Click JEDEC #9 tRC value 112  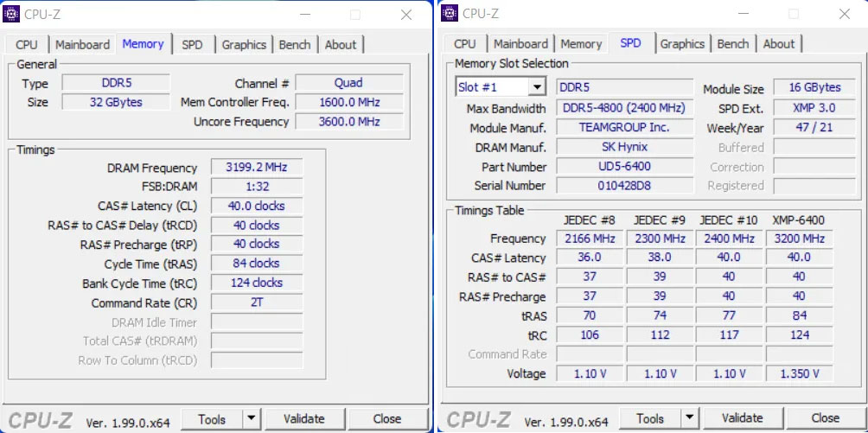(x=660, y=335)
